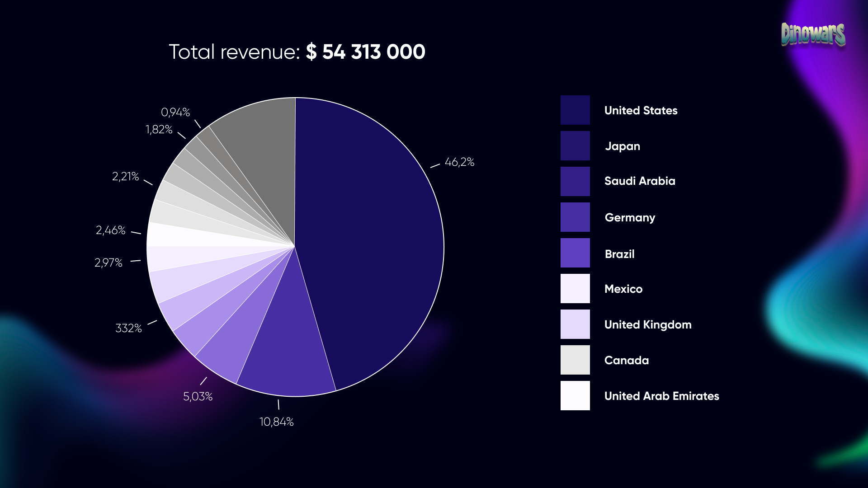Select the Japan legend color swatch
This screenshot has height=488, width=868.
pos(575,145)
